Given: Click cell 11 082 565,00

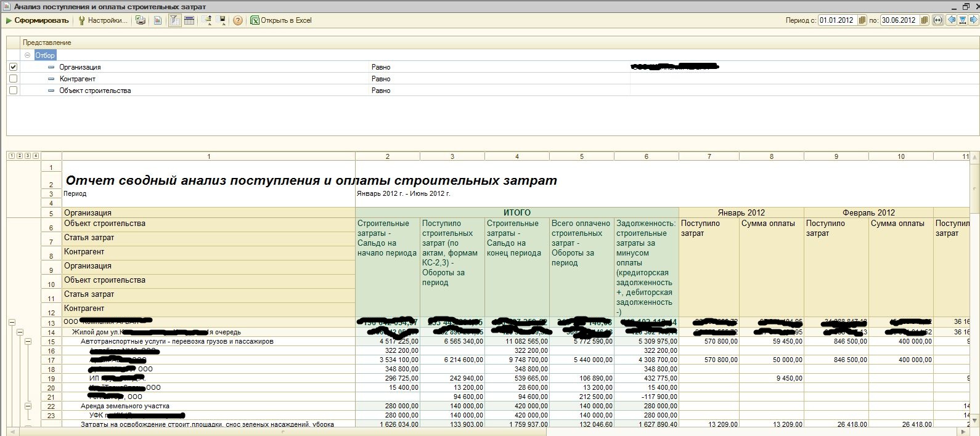Looking at the screenshot, I should pyautogui.click(x=517, y=341).
